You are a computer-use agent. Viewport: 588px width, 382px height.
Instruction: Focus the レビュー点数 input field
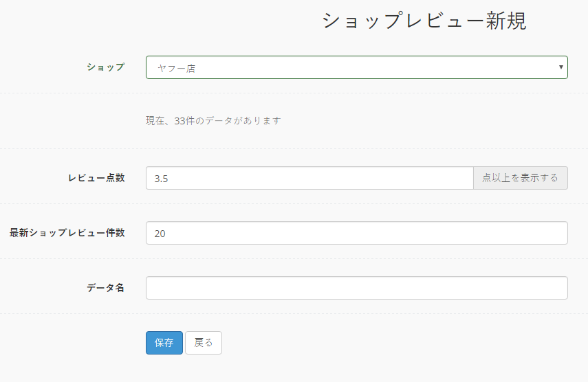pyautogui.click(x=309, y=178)
